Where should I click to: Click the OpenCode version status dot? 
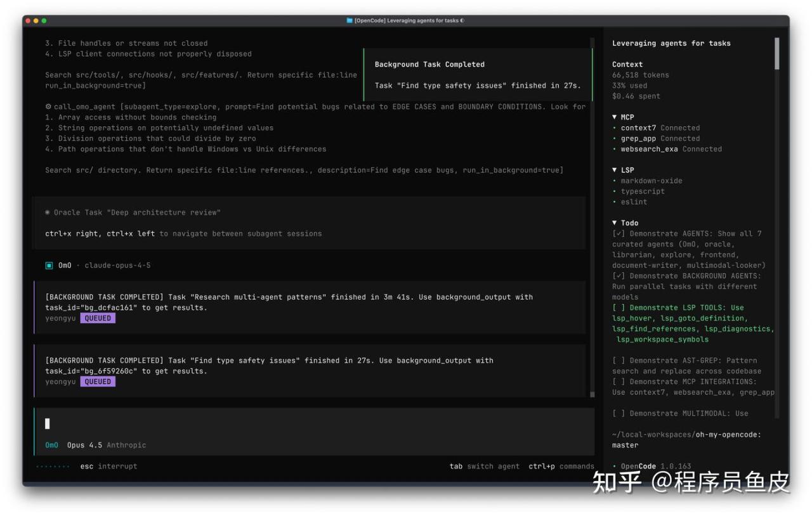click(x=615, y=467)
